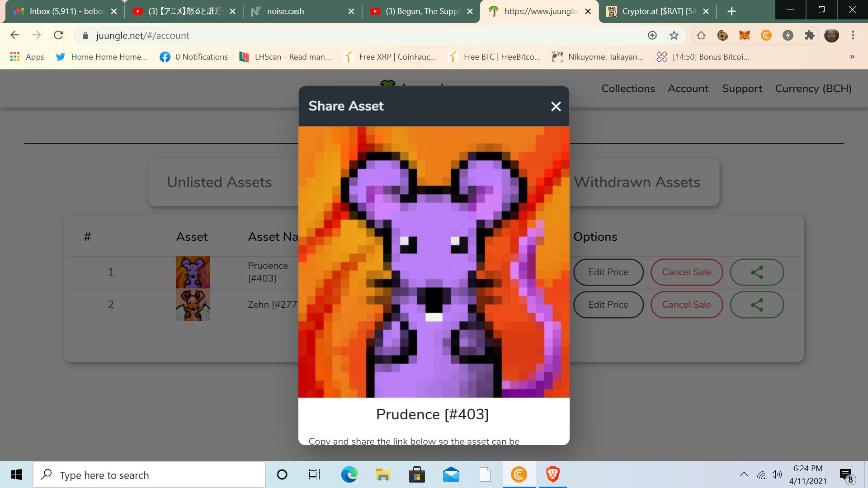This screenshot has height=488, width=868.
Task: Show more bookmarks via double chevron
Action: coord(852,57)
